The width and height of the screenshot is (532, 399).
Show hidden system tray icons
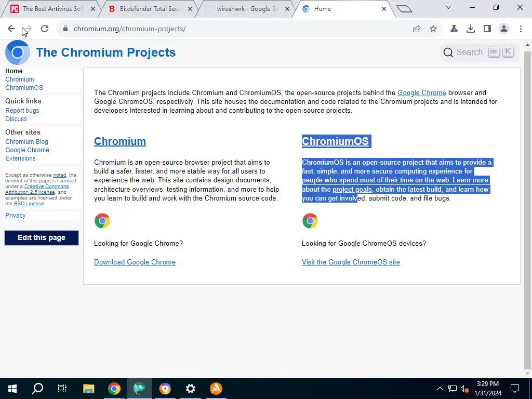tap(440, 389)
